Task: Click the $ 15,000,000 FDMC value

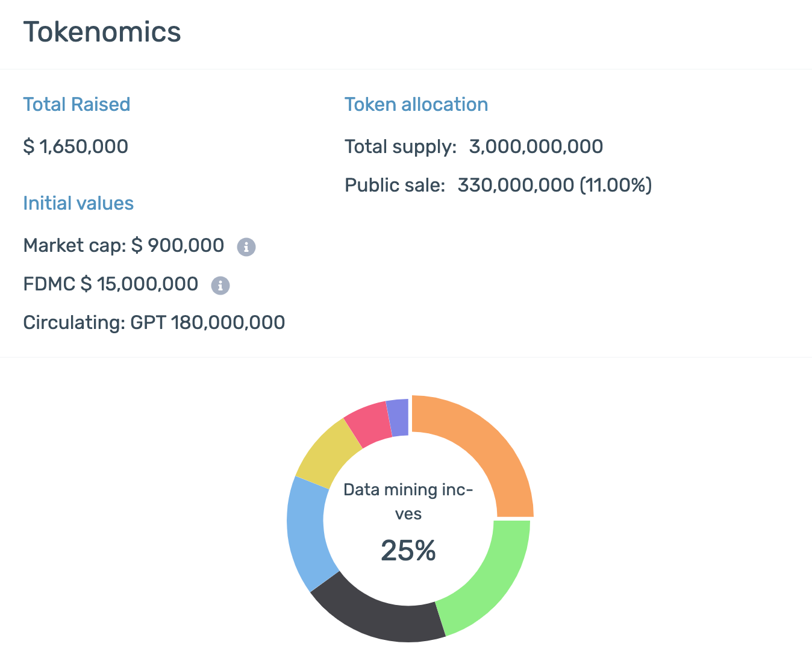Action: (x=139, y=284)
